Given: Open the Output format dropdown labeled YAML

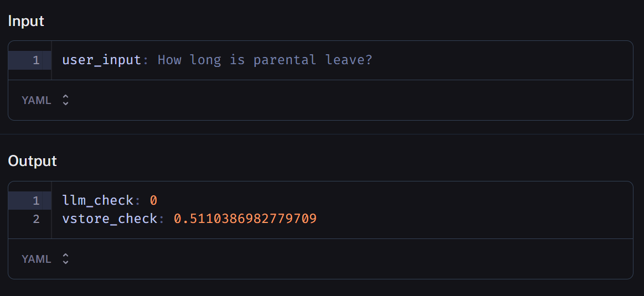Looking at the screenshot, I should tap(37, 259).
